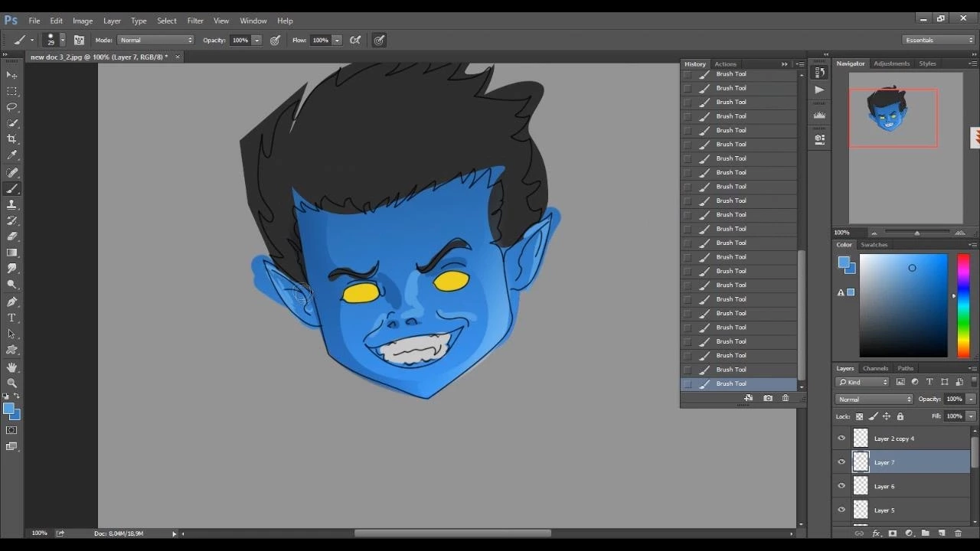Open layer blend mode Normal dropdown

click(x=875, y=399)
